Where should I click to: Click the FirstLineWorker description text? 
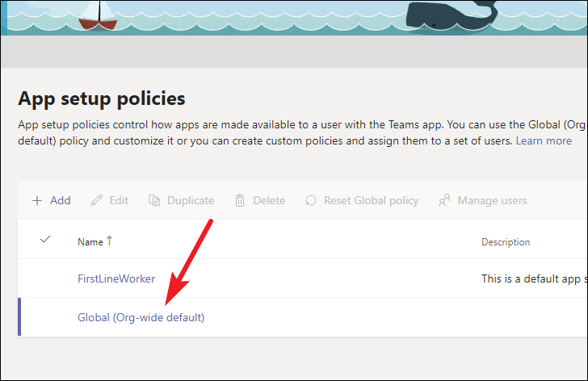click(x=535, y=278)
